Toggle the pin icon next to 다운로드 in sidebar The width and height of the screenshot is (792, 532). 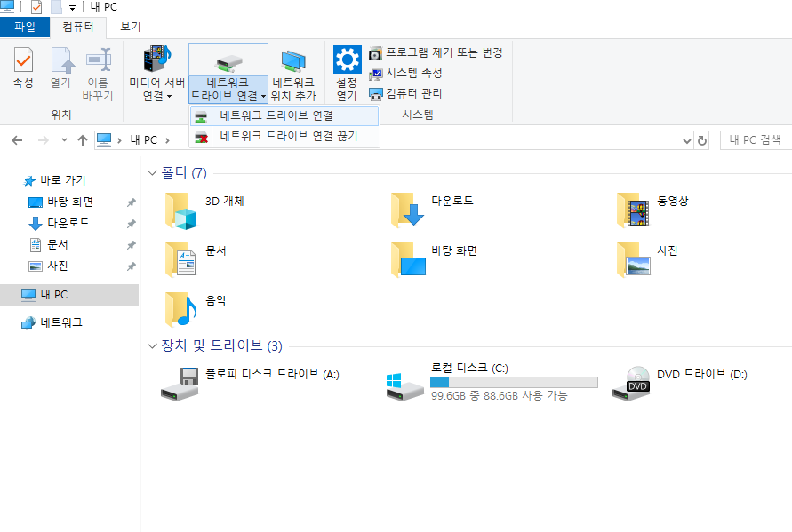click(x=132, y=224)
